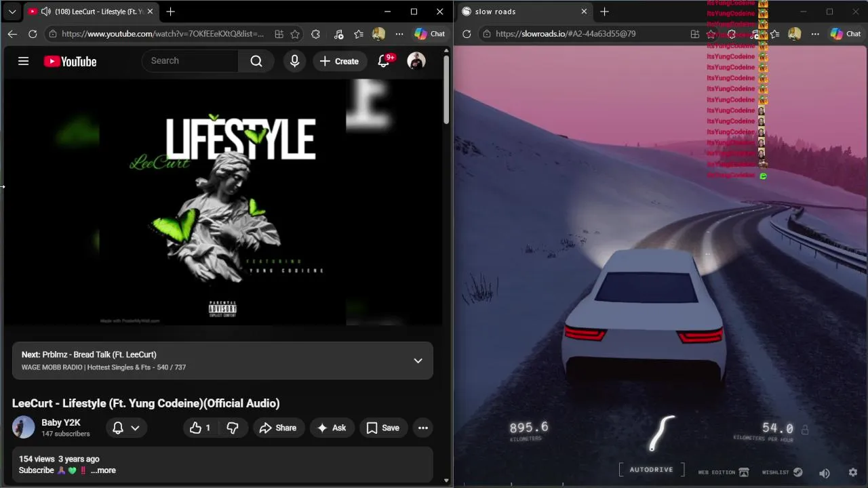Open a new tab in the YouTube window
Screen dimensions: 868x488
170,12
